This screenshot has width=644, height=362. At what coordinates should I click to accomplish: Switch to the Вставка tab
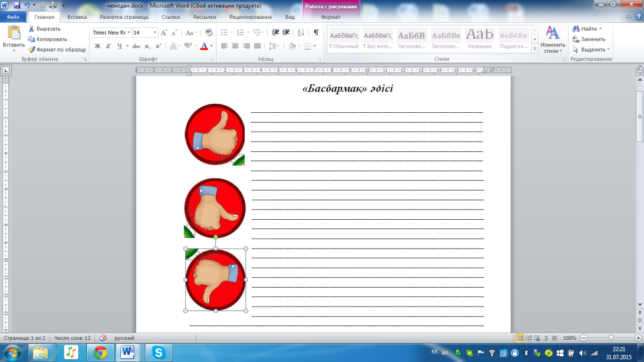pos(77,17)
